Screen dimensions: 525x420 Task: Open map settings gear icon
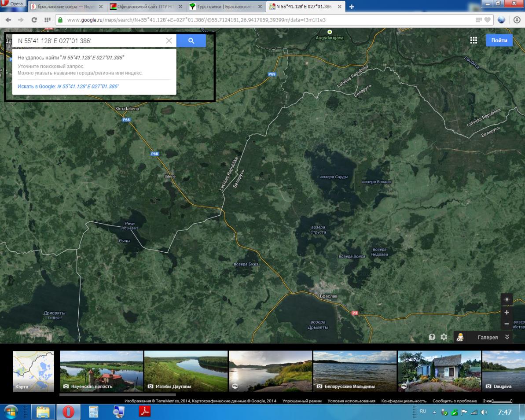pyautogui.click(x=444, y=337)
